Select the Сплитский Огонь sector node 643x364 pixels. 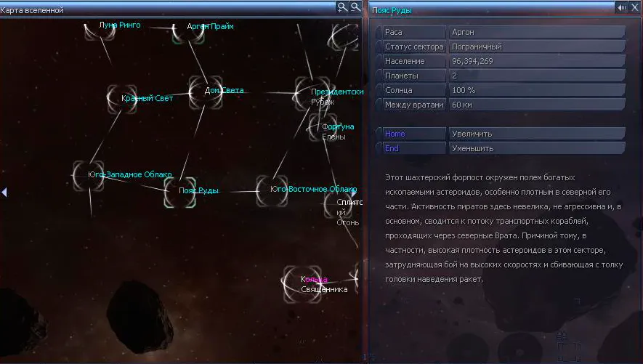(x=338, y=205)
